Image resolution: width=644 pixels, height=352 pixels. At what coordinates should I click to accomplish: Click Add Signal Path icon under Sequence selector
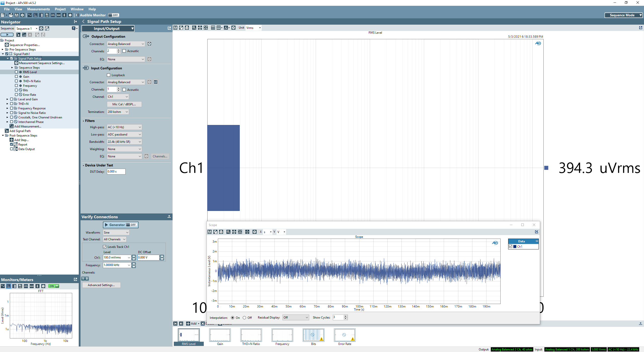click(18, 35)
